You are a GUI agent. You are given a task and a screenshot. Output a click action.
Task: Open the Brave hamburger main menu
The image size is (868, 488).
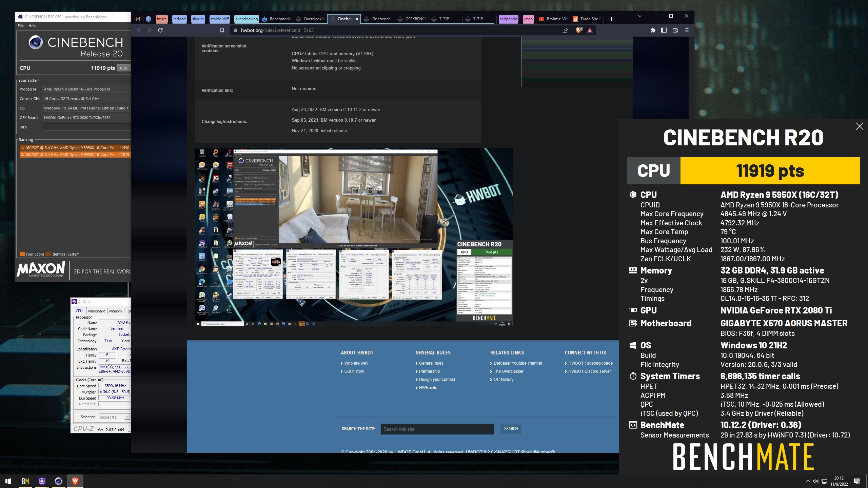pos(687,30)
